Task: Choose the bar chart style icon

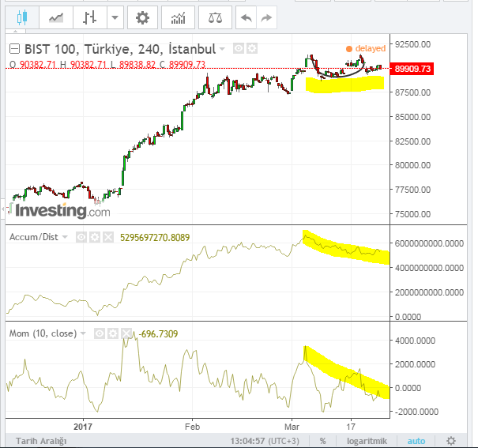Action: 89,18
